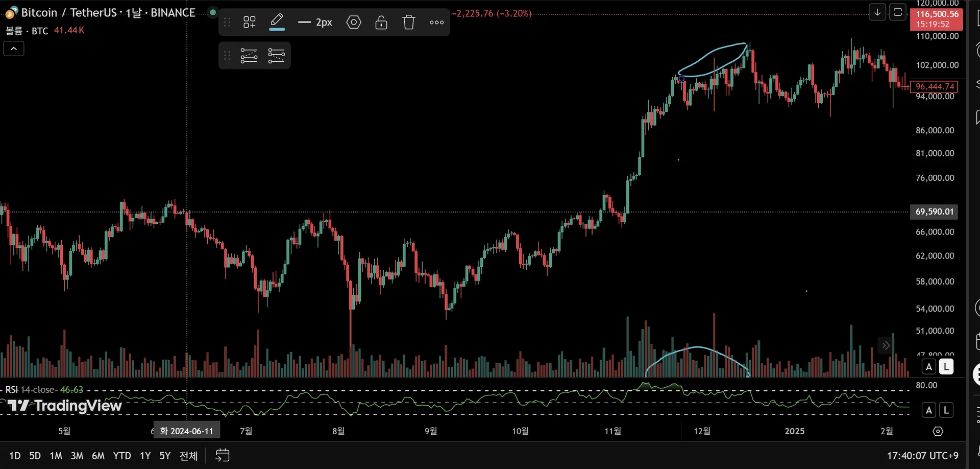Click the 76,000.00 price axis label
This screenshot has width=980, height=469.
click(935, 178)
